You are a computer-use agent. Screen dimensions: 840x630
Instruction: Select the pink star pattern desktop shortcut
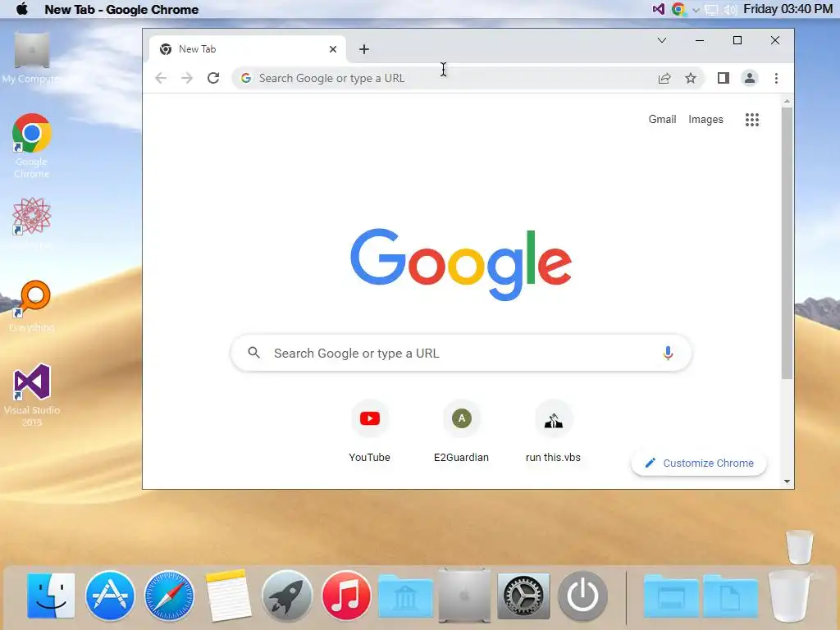tap(32, 217)
